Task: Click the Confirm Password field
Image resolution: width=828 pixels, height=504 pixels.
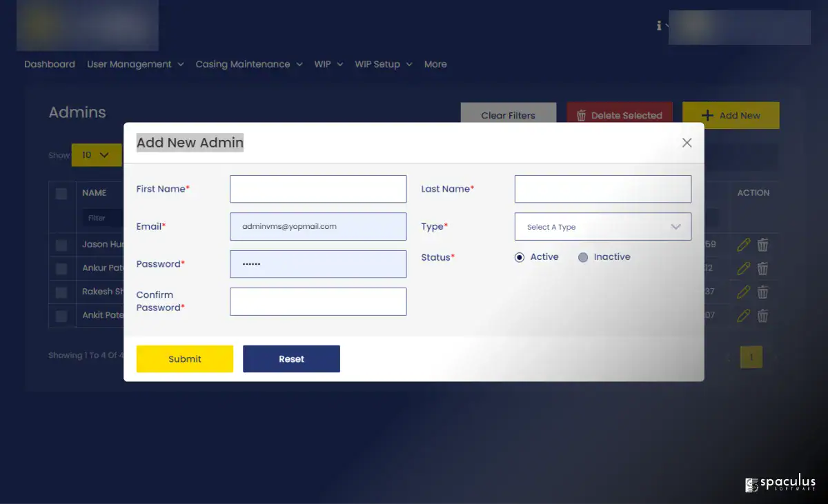Action: coord(318,301)
